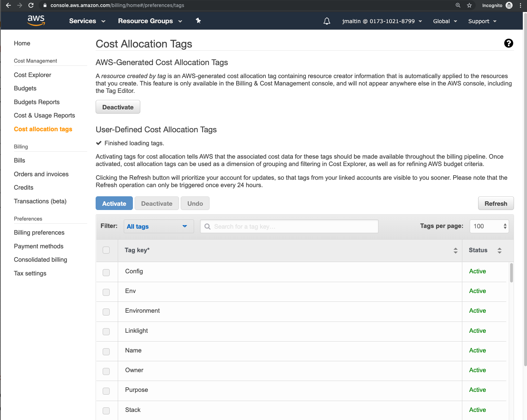The image size is (527, 420).
Task: Click the Environment tag key text
Action: (142, 311)
